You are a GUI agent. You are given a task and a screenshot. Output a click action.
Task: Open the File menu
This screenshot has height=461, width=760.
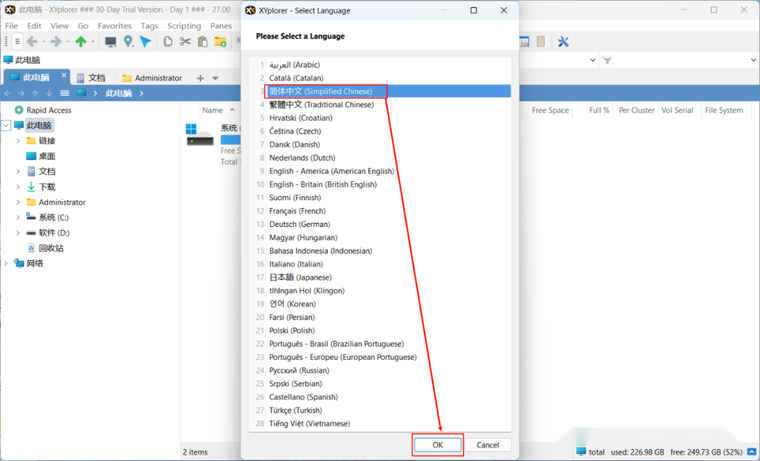click(11, 26)
